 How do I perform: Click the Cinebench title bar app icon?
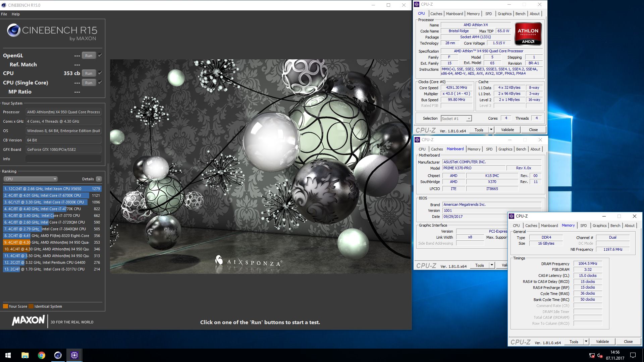click(x=3, y=5)
